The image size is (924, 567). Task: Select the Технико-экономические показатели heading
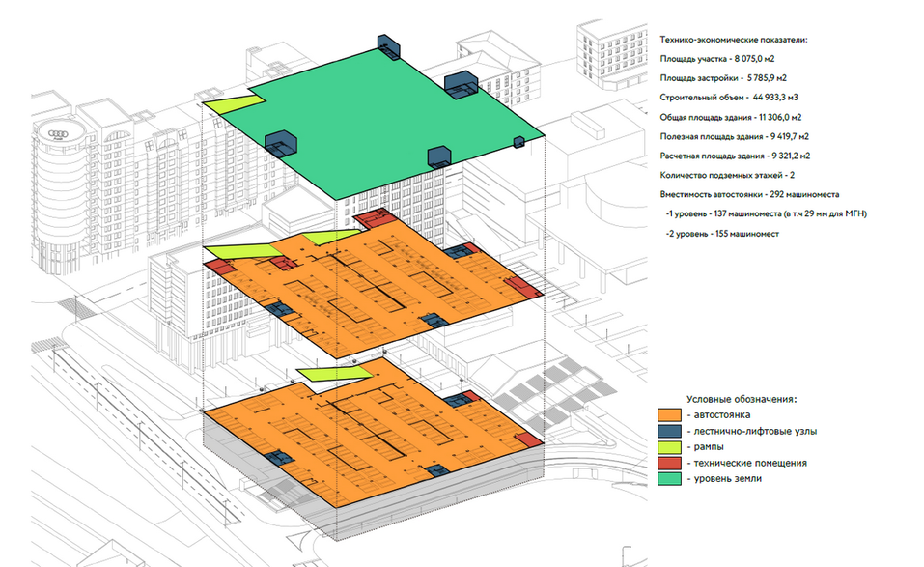tap(733, 40)
